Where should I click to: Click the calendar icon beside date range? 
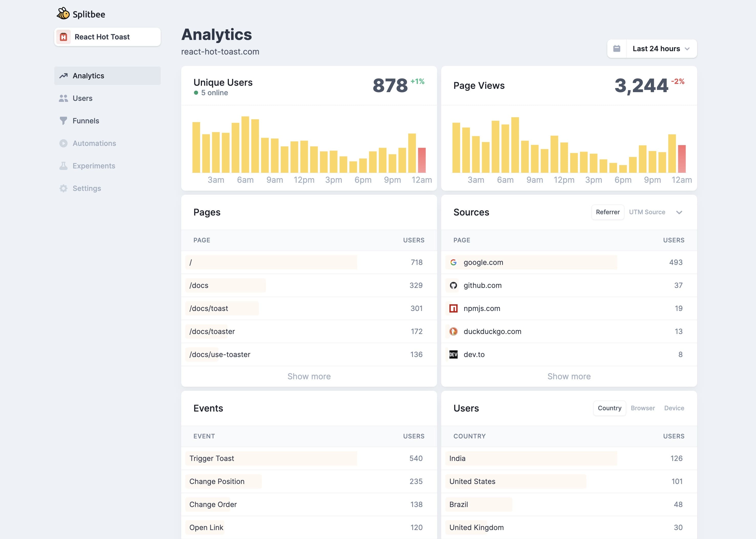617,49
